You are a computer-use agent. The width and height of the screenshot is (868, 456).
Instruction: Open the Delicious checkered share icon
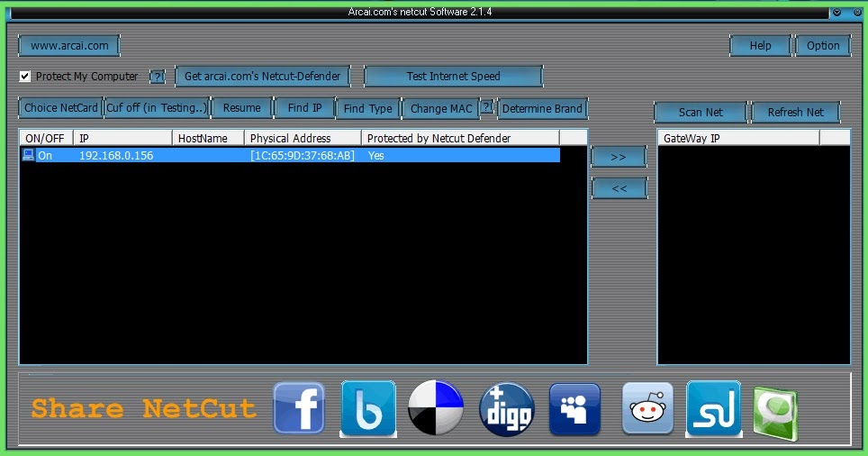coord(436,408)
